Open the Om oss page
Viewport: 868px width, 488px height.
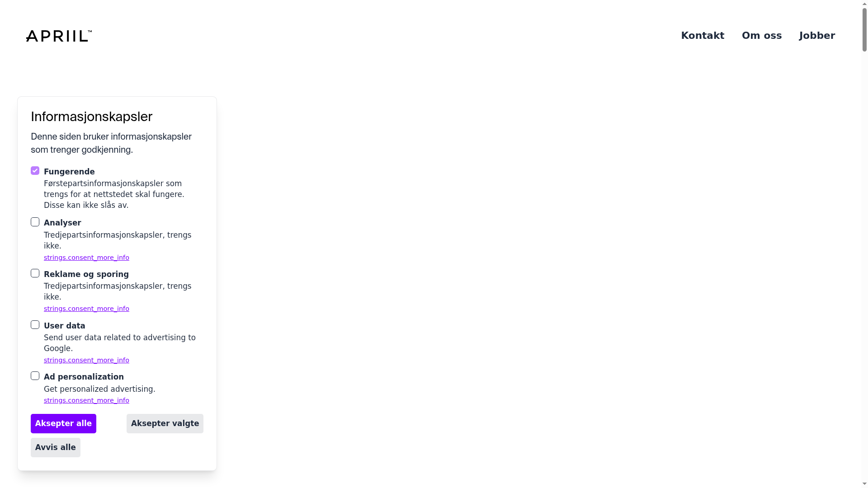(x=761, y=35)
